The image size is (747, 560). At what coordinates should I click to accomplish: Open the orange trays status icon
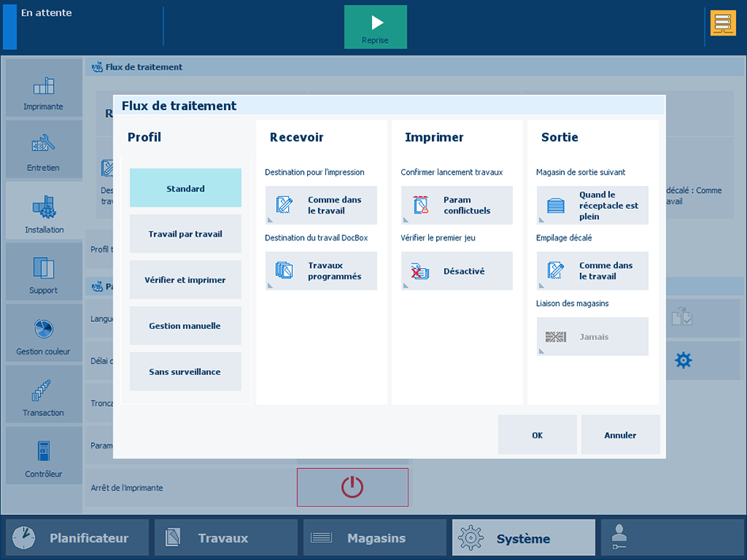(x=722, y=23)
